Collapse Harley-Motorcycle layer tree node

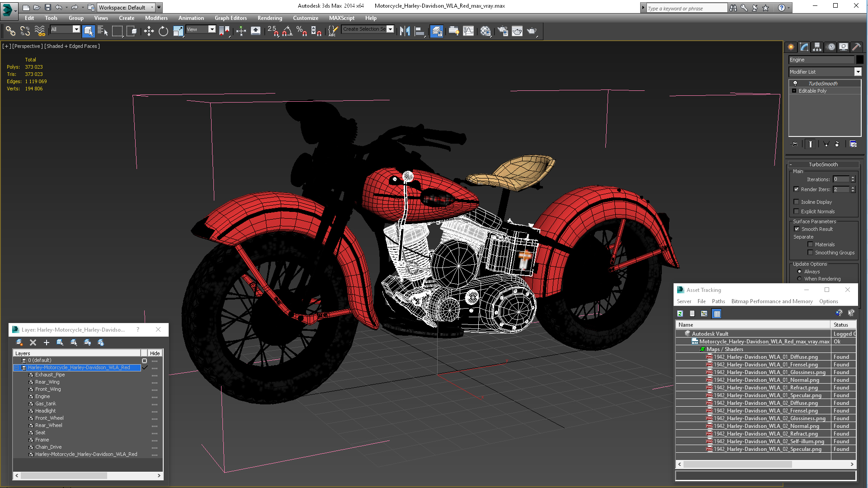click(17, 368)
